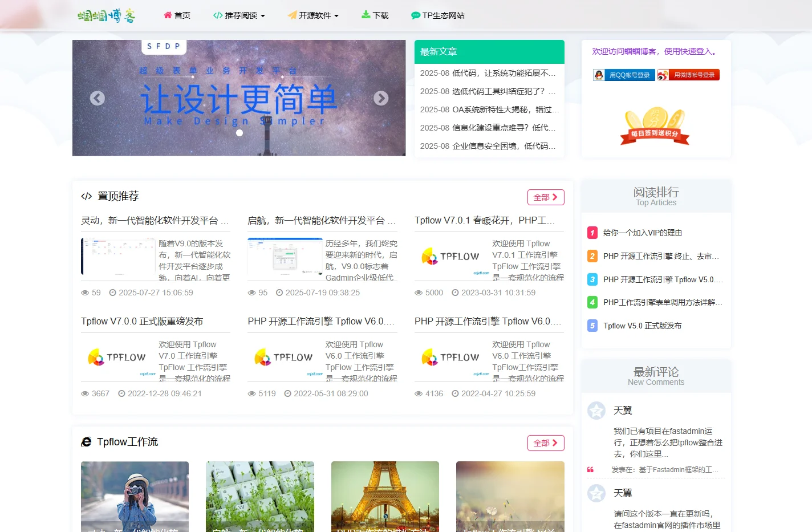The image size is (812, 532).
Task: Open the Eiffel Tower thumbnail card
Action: tap(385, 497)
